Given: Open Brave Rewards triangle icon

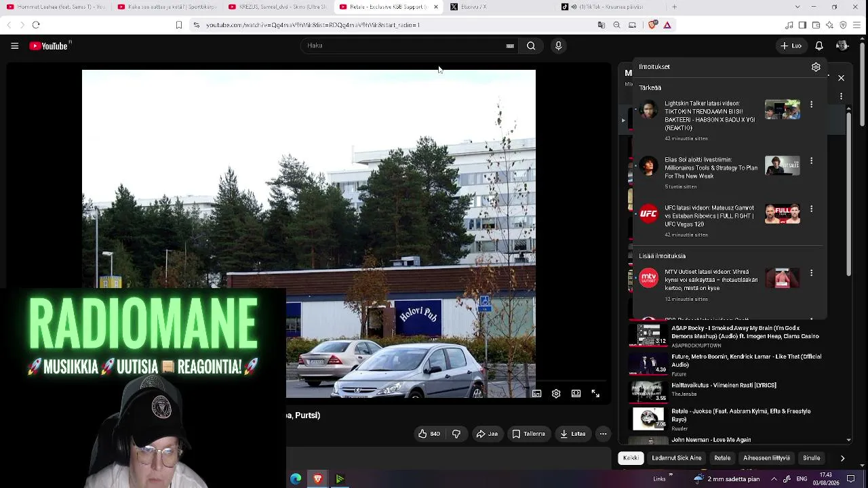Looking at the screenshot, I should pos(667,25).
